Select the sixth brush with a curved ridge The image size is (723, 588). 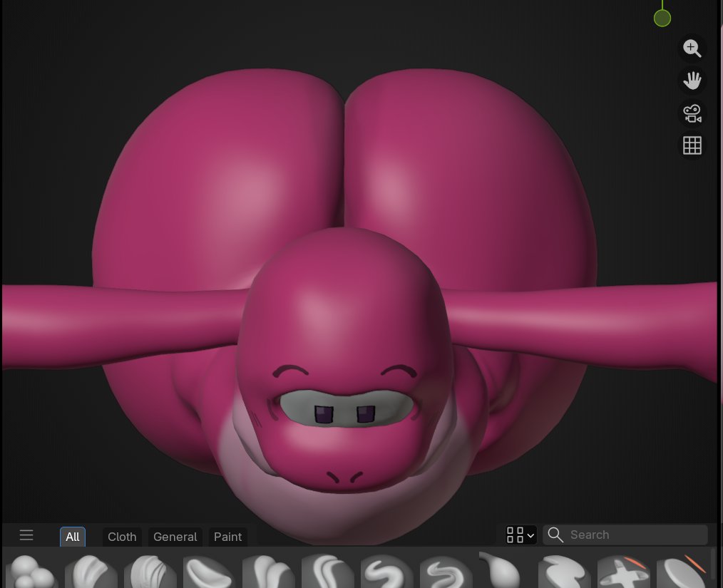click(x=328, y=570)
